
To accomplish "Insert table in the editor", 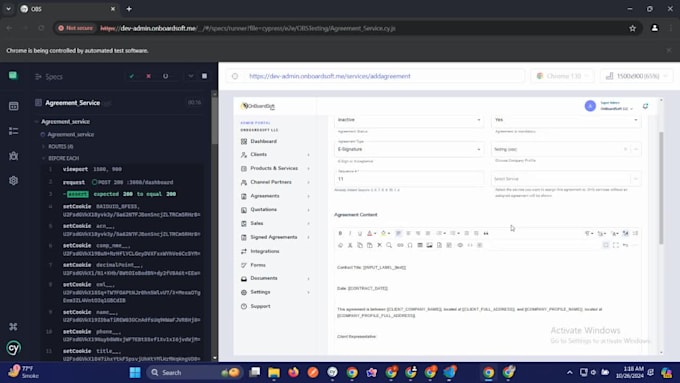I will pos(420,245).
